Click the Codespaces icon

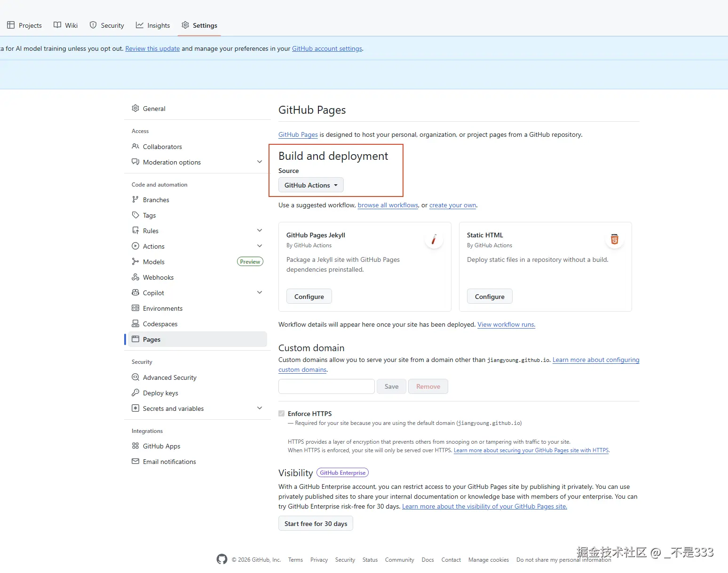[x=135, y=323]
